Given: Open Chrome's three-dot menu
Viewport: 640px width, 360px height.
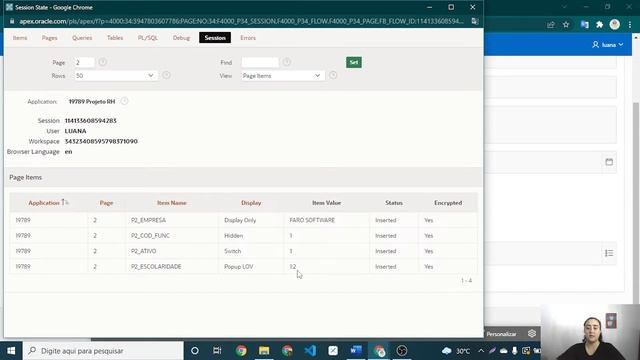Looking at the screenshot, I should click(x=630, y=25).
